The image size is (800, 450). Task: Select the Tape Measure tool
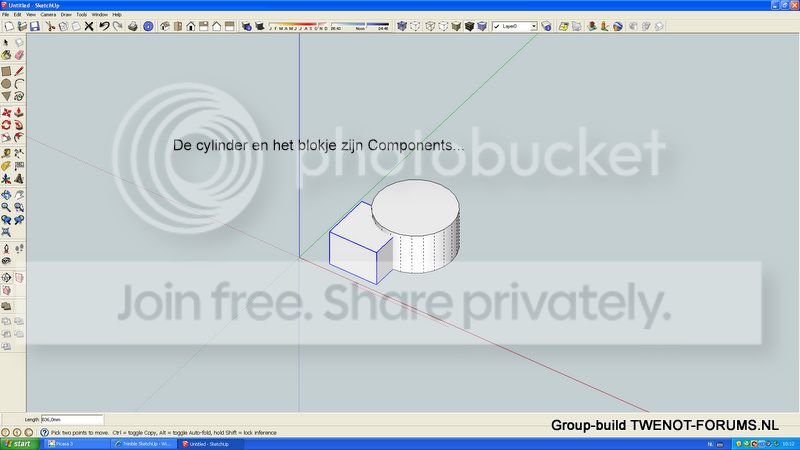pos(6,154)
